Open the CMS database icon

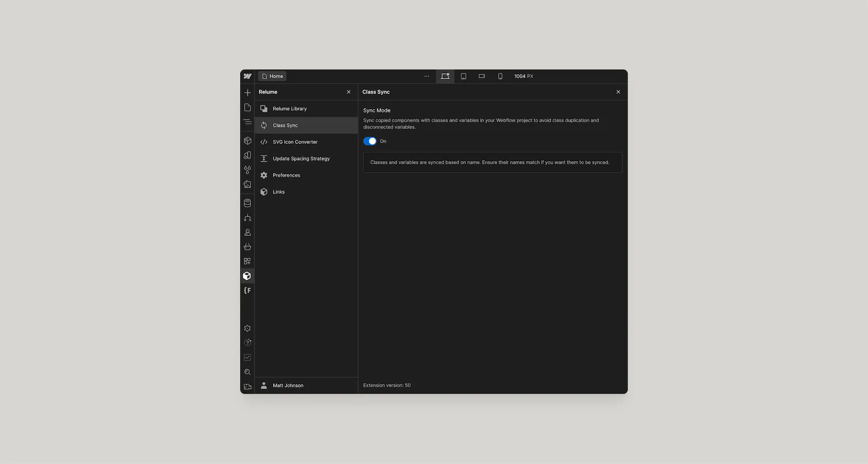(247, 203)
